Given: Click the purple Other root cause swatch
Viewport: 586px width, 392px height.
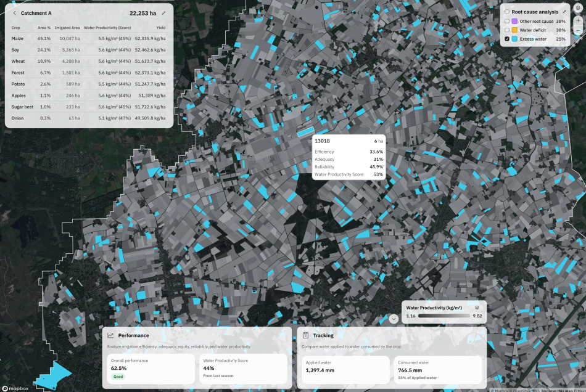Looking at the screenshot, I should (x=514, y=22).
